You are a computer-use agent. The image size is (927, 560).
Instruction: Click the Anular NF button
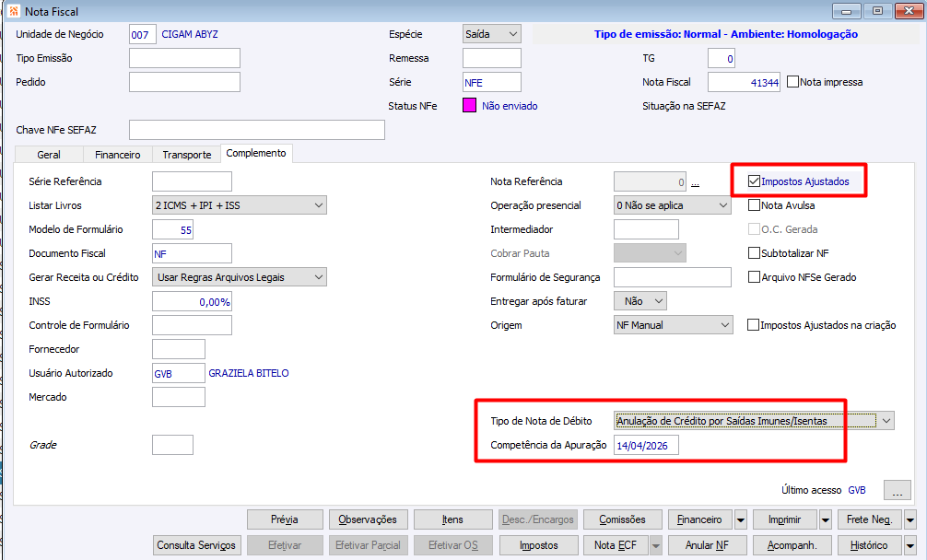point(707,545)
